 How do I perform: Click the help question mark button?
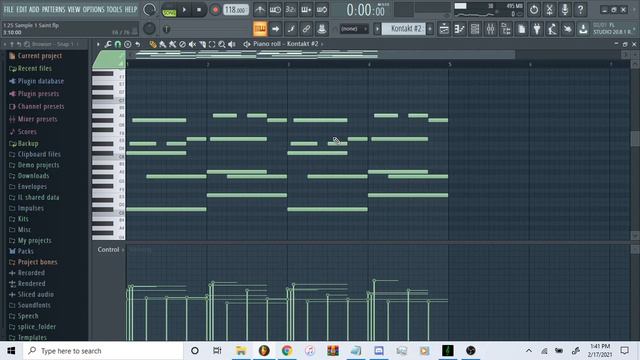tap(580, 9)
